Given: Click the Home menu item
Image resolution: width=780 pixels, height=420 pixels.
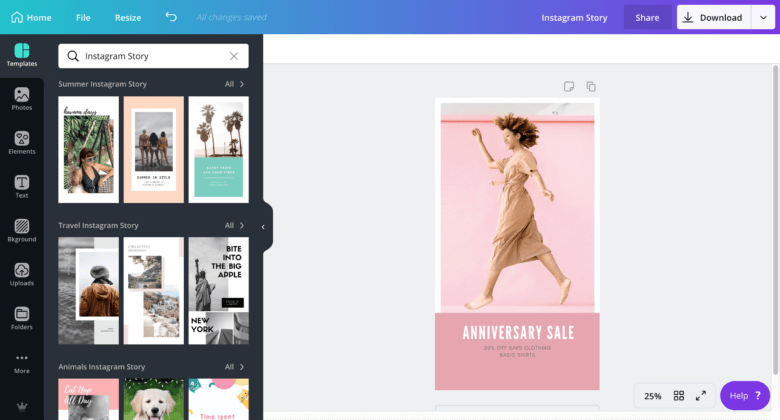Looking at the screenshot, I should (31, 17).
